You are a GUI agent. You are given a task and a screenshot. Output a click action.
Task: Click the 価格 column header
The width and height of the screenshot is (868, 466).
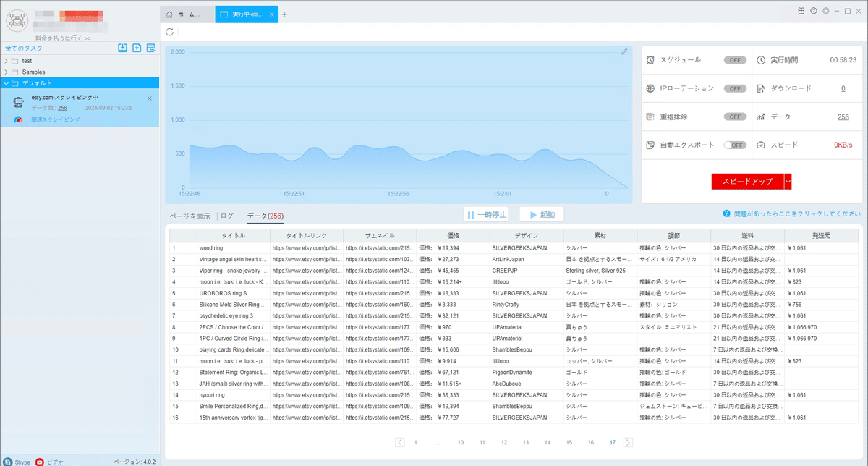click(x=453, y=235)
